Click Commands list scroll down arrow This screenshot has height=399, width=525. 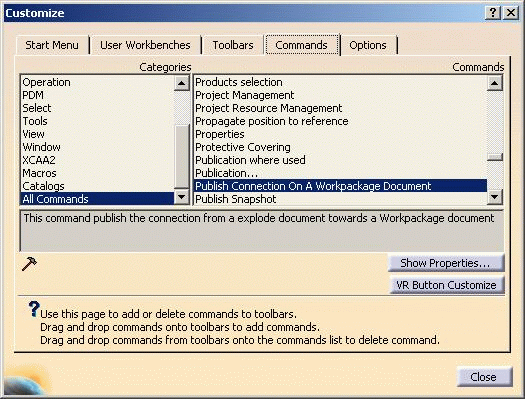coord(495,196)
